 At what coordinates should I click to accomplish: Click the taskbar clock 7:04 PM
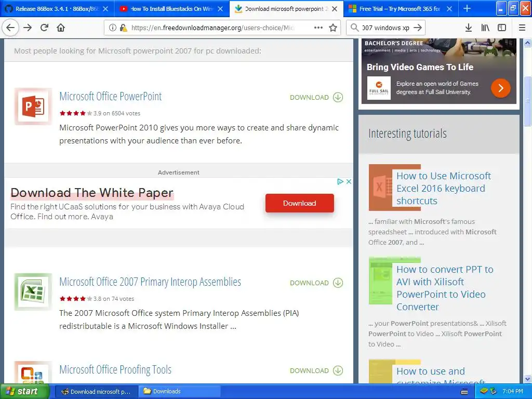click(x=512, y=392)
